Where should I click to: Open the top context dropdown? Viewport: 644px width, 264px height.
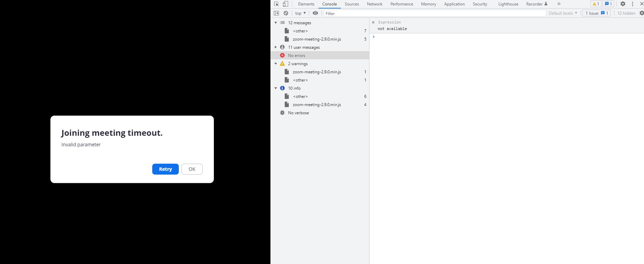tap(300, 13)
